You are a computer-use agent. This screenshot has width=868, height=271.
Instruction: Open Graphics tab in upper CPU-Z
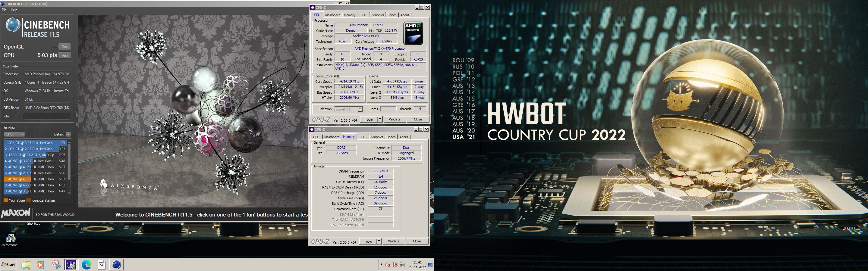[x=378, y=15]
